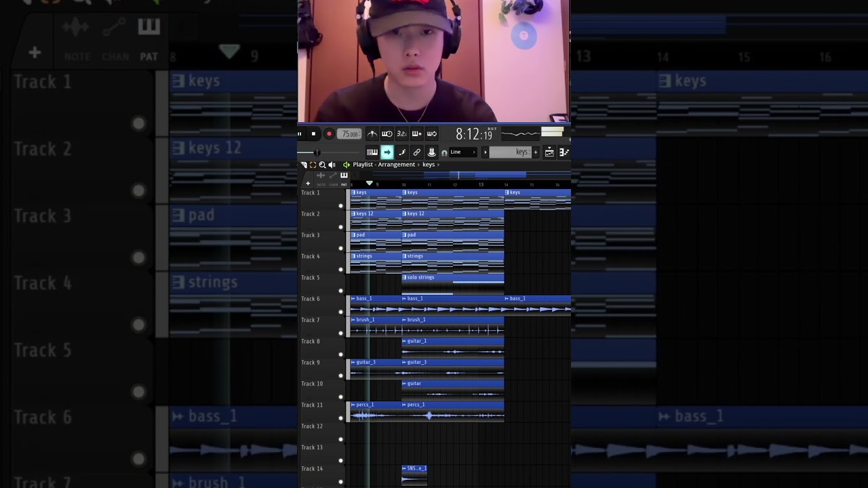Click the CPU and memory meter
868x488 pixels.
(x=552, y=132)
